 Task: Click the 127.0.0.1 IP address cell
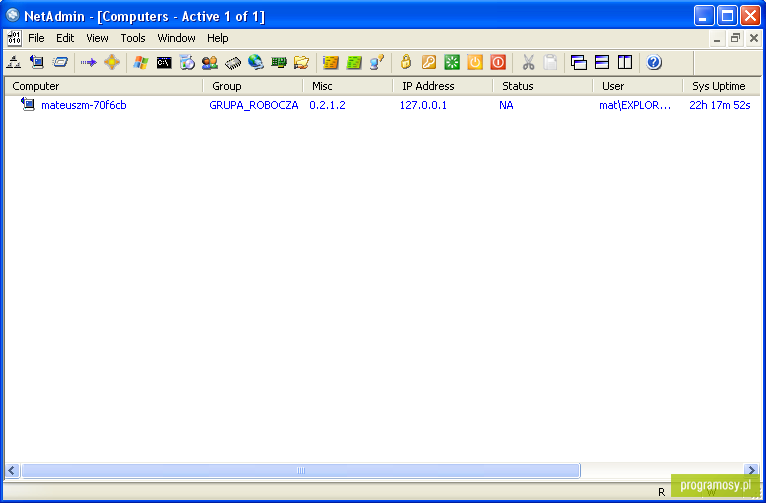click(423, 105)
